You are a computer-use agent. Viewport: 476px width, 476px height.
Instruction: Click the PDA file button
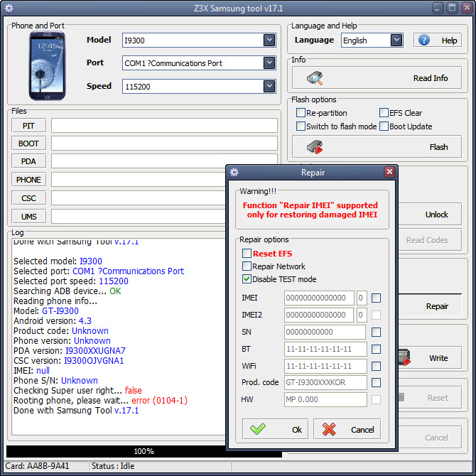coord(29,161)
